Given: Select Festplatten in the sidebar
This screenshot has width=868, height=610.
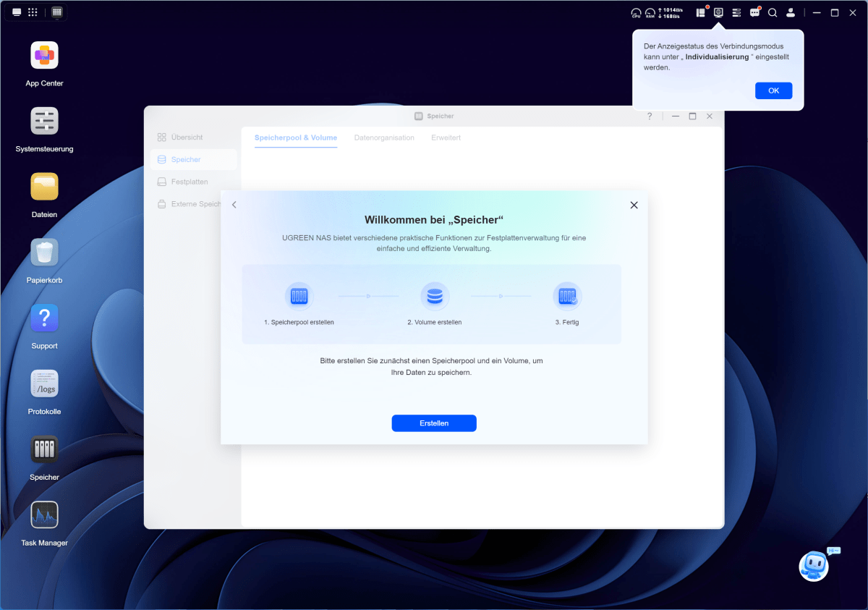Looking at the screenshot, I should pos(194,182).
